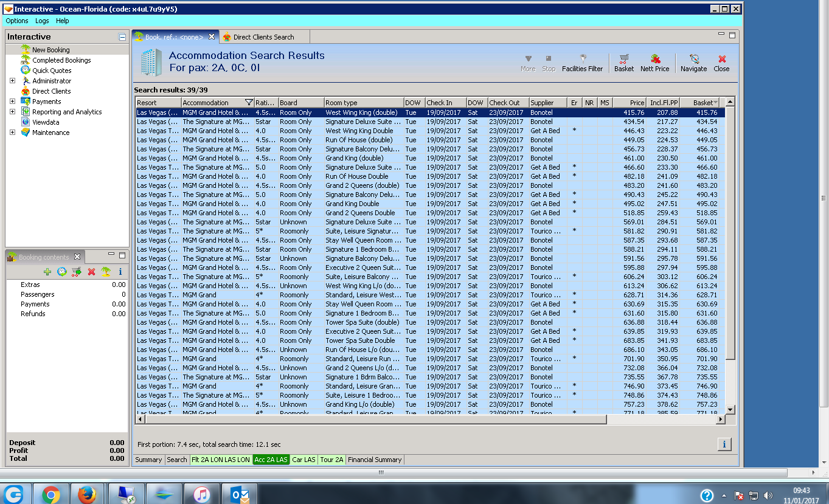
Task: Switch to the Summary tab
Action: 148,460
